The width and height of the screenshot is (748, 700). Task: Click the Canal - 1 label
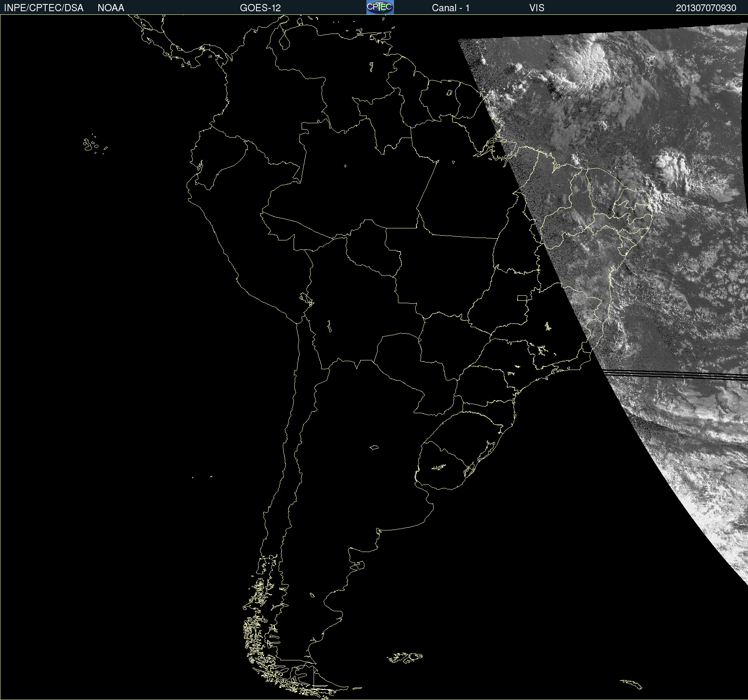tap(451, 8)
